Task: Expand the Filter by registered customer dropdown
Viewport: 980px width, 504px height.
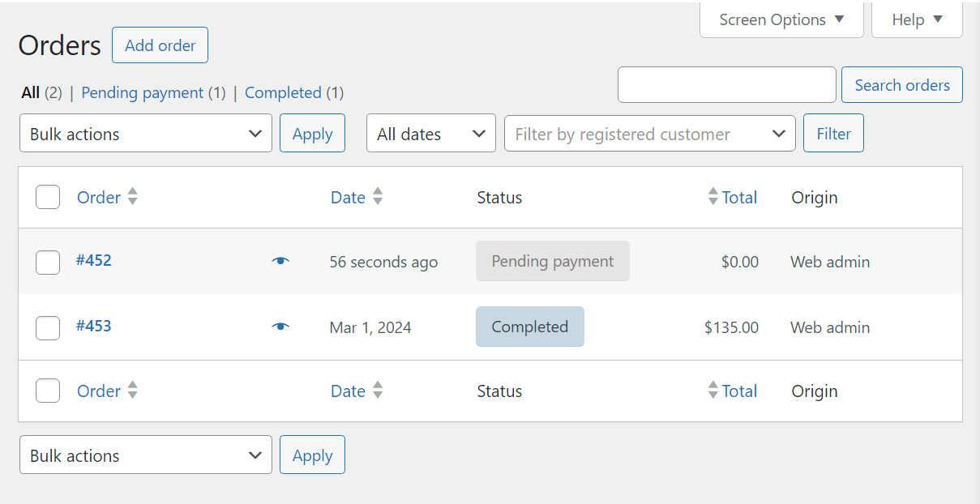Action: coord(648,133)
